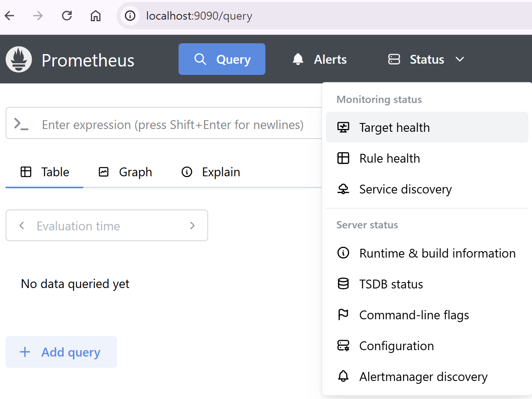Viewport: 532px width, 399px height.
Task: Switch to the Explain tab
Action: click(211, 172)
